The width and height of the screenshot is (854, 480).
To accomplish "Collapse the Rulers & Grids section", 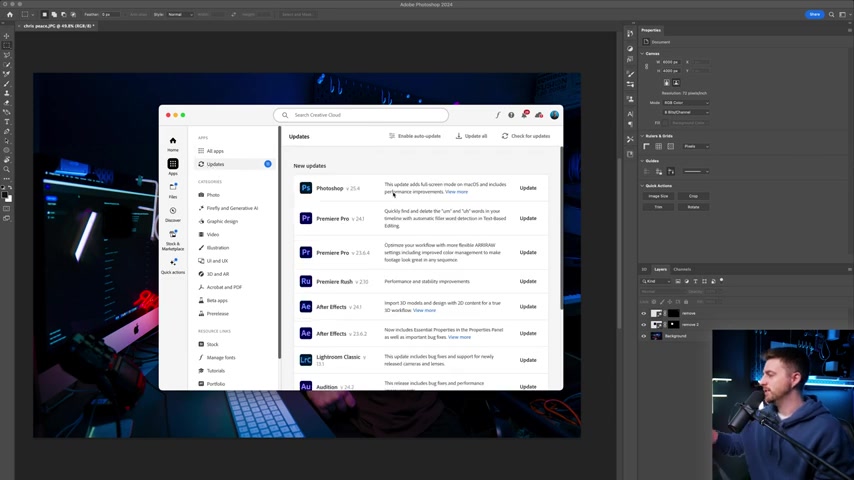I will (x=642, y=136).
